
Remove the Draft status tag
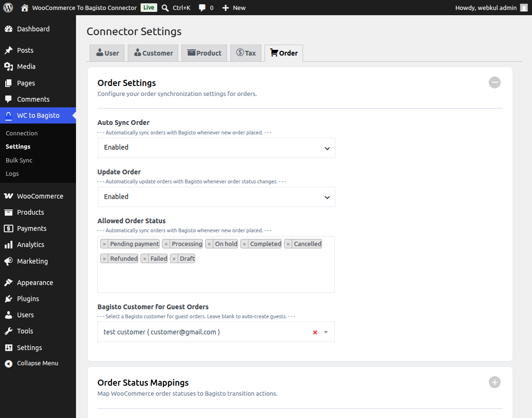(174, 259)
